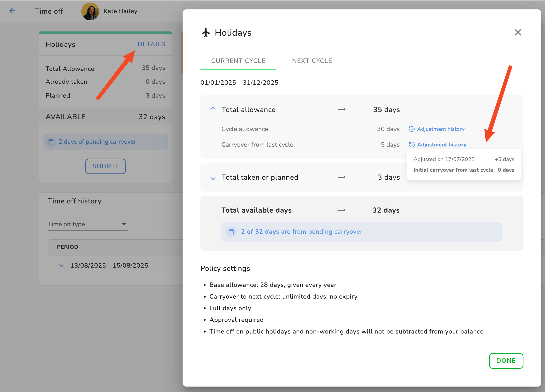Screen dimensions: 545x392
Task: Click clock icon beside Carryover adjustment history
Action: pos(411,145)
